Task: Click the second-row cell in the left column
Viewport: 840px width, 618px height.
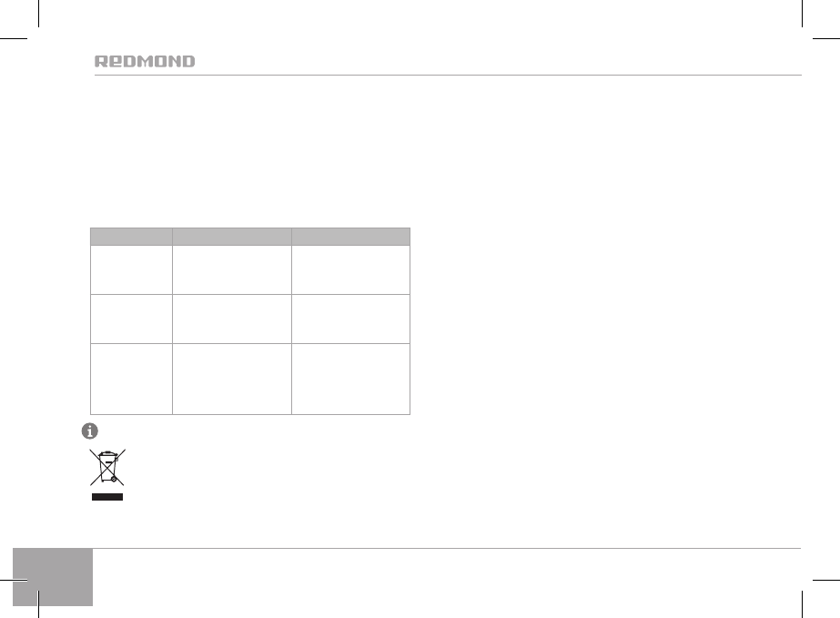Action: point(131,318)
